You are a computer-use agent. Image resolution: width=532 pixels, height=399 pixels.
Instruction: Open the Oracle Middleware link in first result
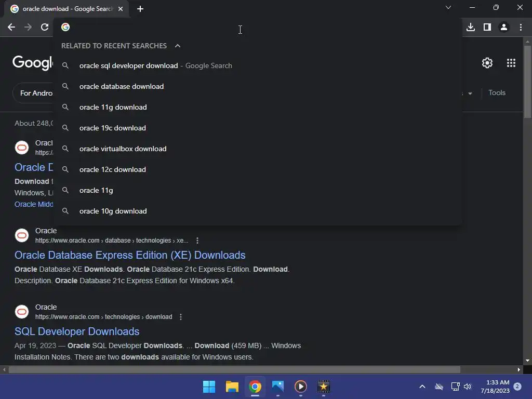[x=34, y=204]
